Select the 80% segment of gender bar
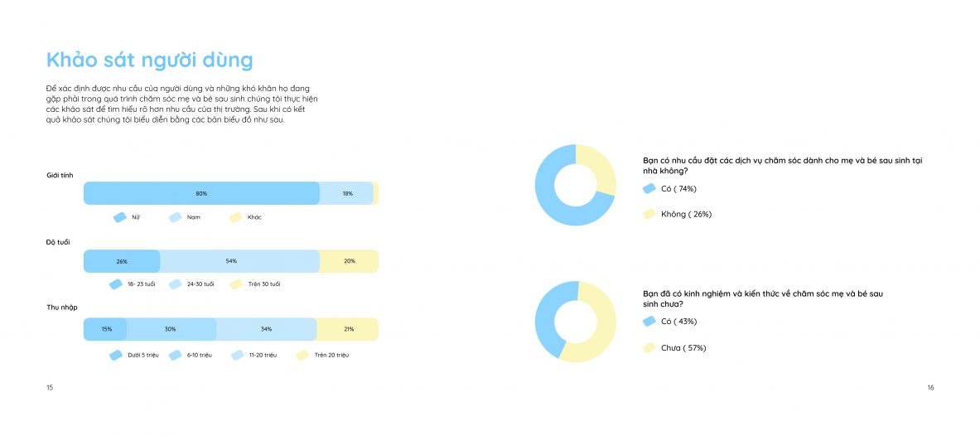Viewport: 980px width, 436px height. [201, 193]
